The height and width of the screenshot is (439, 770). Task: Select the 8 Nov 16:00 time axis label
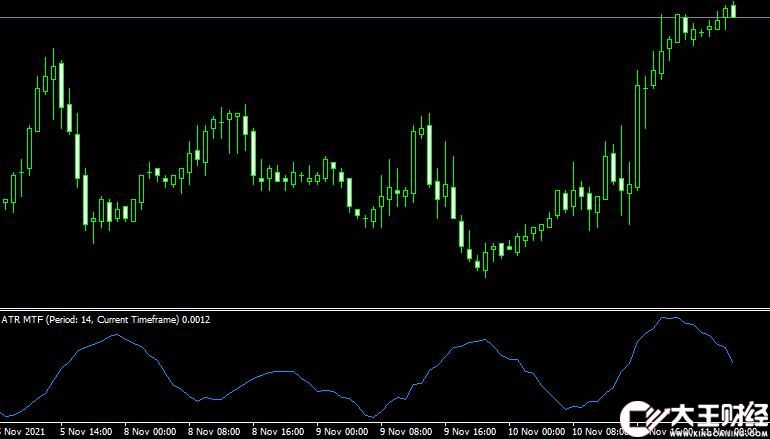coord(278,432)
